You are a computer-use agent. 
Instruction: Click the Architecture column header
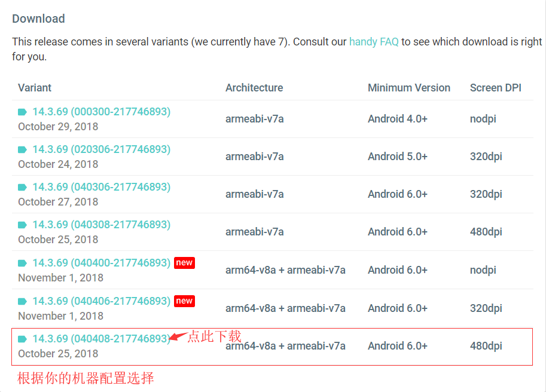tap(254, 88)
